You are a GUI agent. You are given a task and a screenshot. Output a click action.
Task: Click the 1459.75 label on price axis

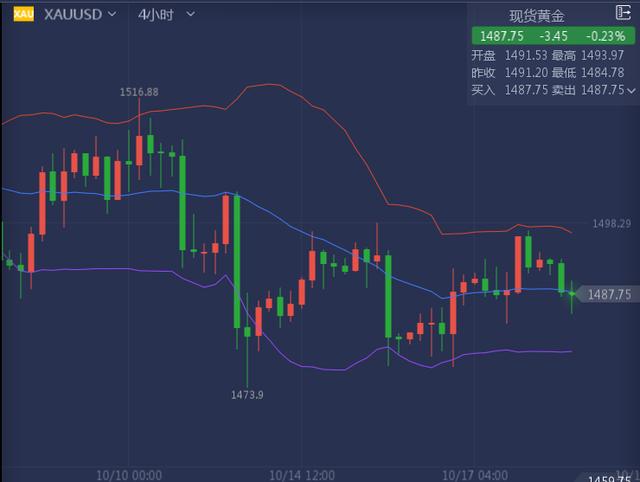click(610, 478)
